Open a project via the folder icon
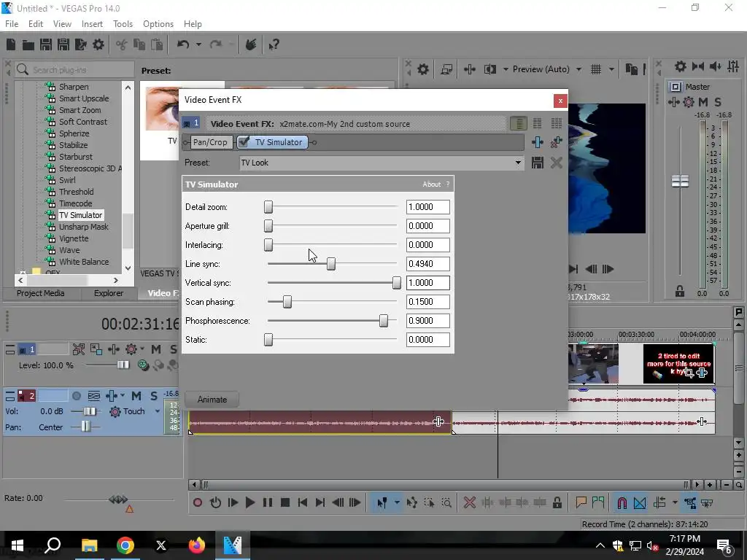This screenshot has height=560, width=747. tap(28, 44)
